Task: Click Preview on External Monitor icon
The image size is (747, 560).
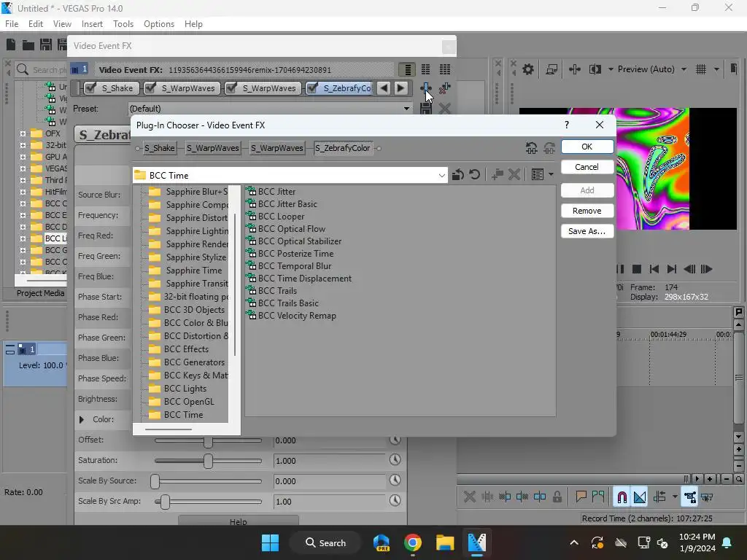Action: 551,69
